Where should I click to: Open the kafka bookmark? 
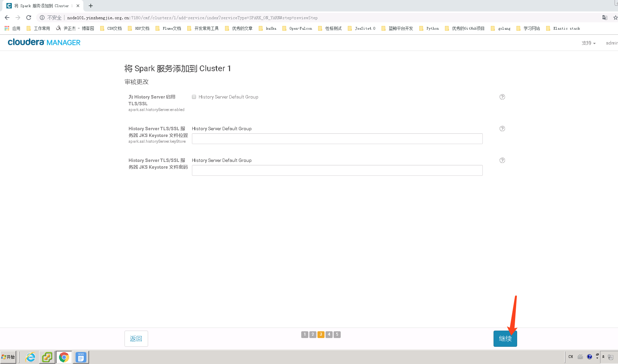click(x=270, y=28)
